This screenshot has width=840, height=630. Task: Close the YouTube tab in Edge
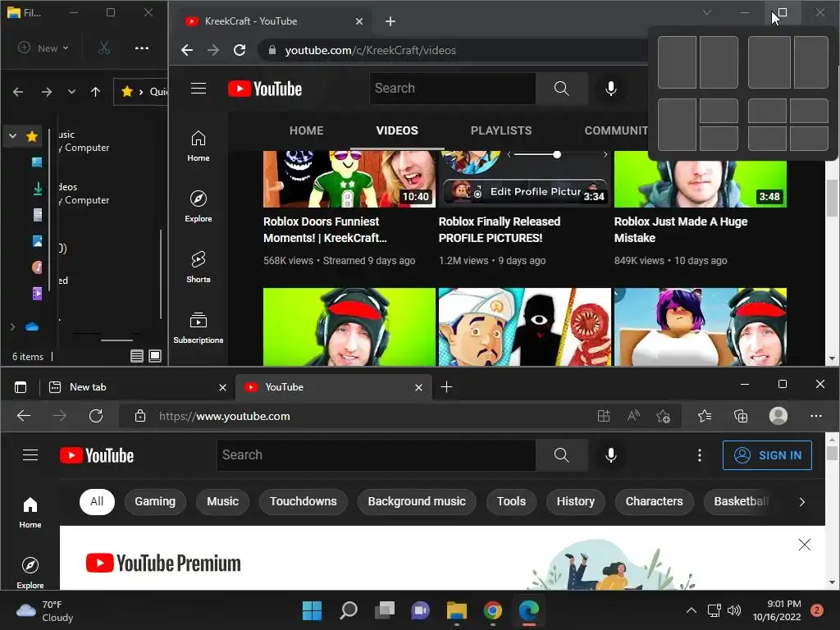coord(418,387)
